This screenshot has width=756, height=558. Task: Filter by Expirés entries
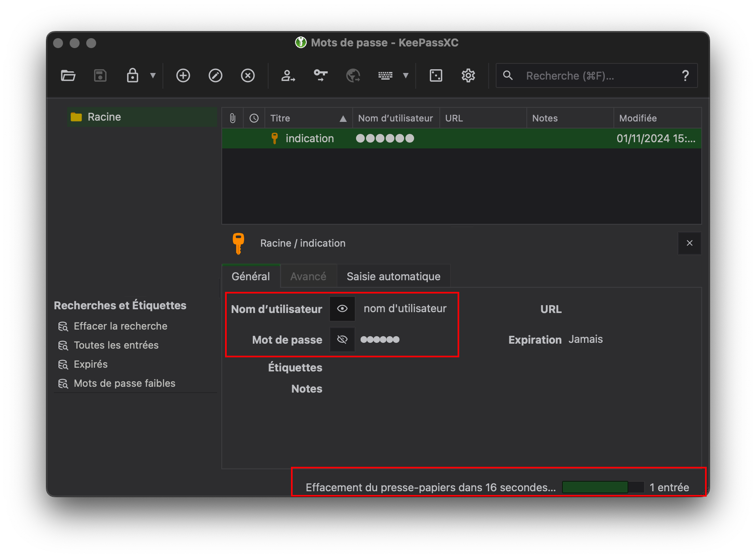[x=91, y=364]
